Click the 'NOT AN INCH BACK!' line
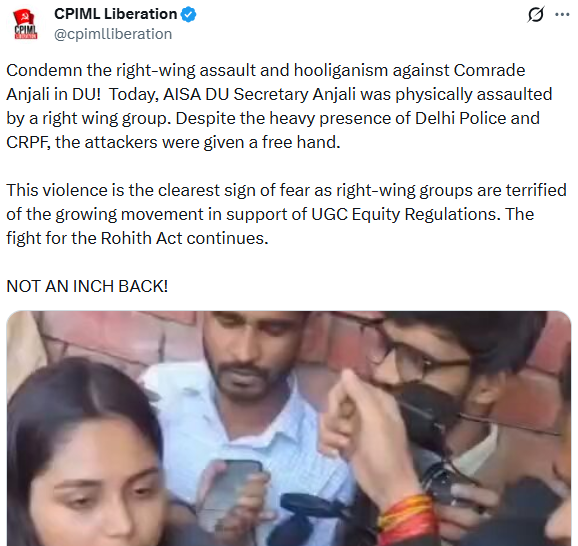The width and height of the screenshot is (578, 546). click(87, 286)
